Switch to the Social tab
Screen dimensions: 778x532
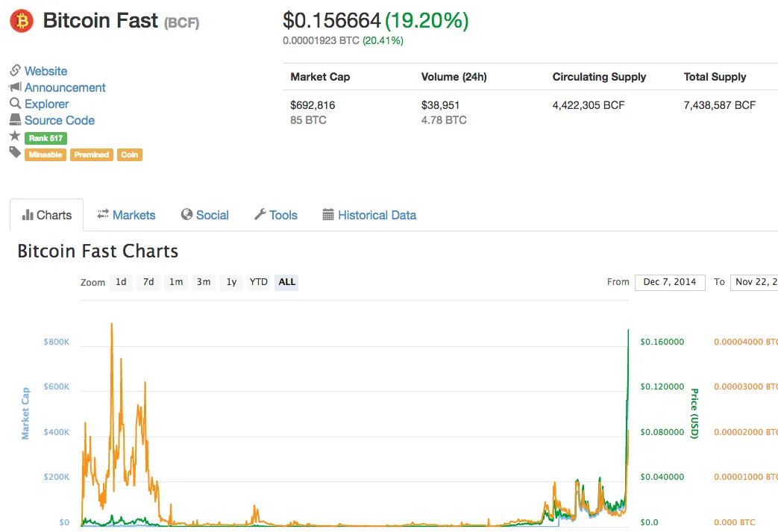coord(205,215)
